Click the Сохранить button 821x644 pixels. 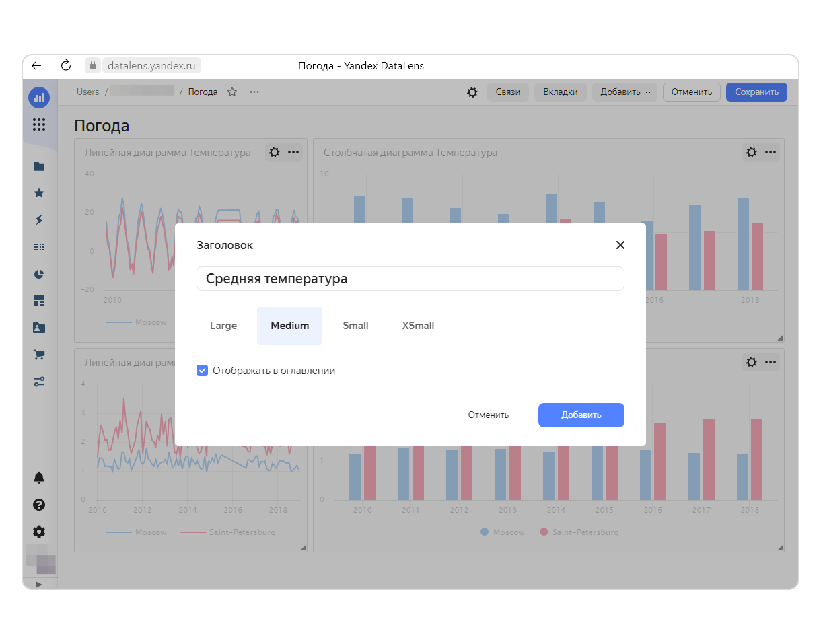pyautogui.click(x=756, y=92)
